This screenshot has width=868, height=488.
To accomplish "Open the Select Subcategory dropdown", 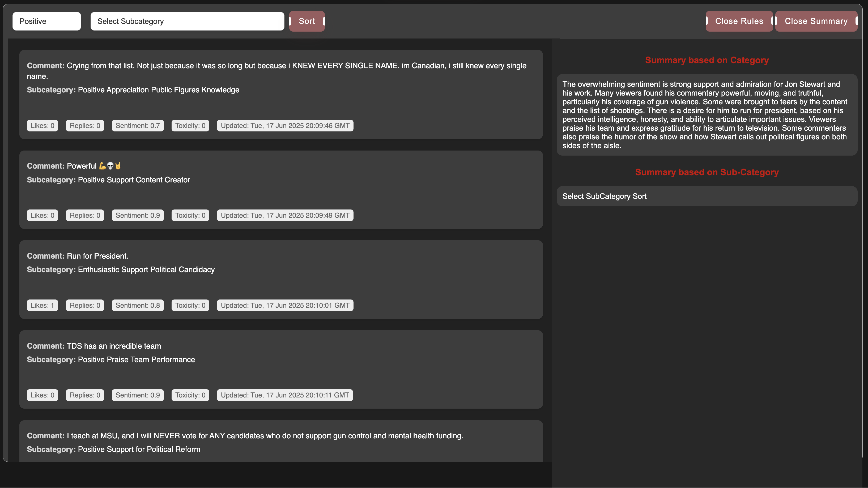I will tap(187, 21).
